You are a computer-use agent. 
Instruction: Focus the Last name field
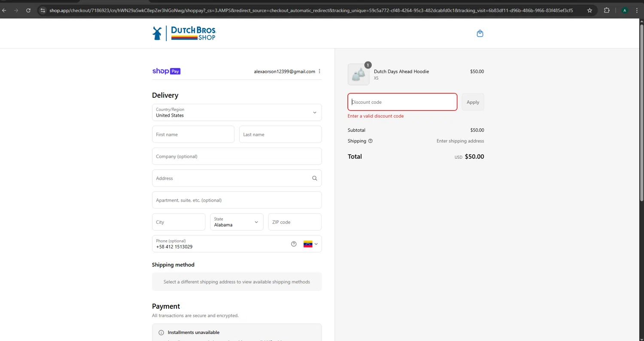coord(280,134)
